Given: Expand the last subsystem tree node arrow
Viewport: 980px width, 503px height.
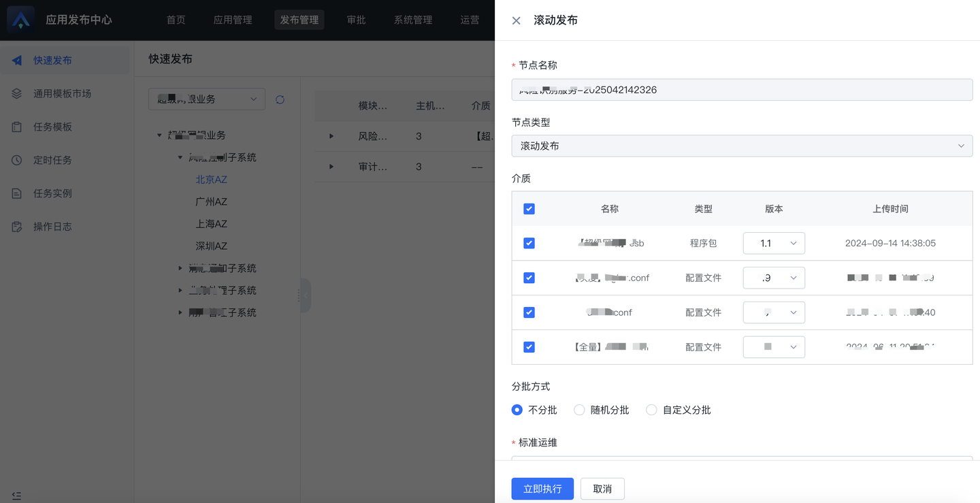Looking at the screenshot, I should 180,312.
